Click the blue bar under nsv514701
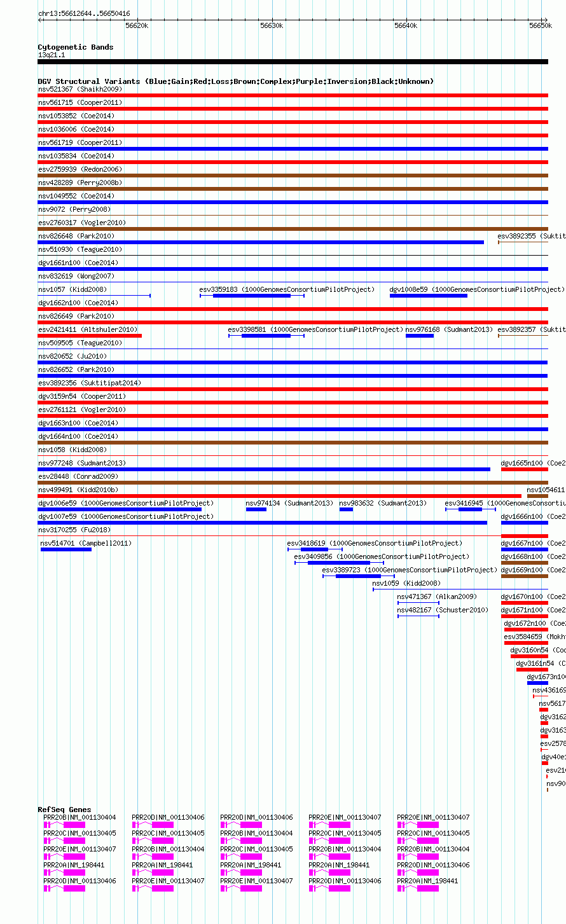Screen dimensions: 566x924 [x=66, y=549]
